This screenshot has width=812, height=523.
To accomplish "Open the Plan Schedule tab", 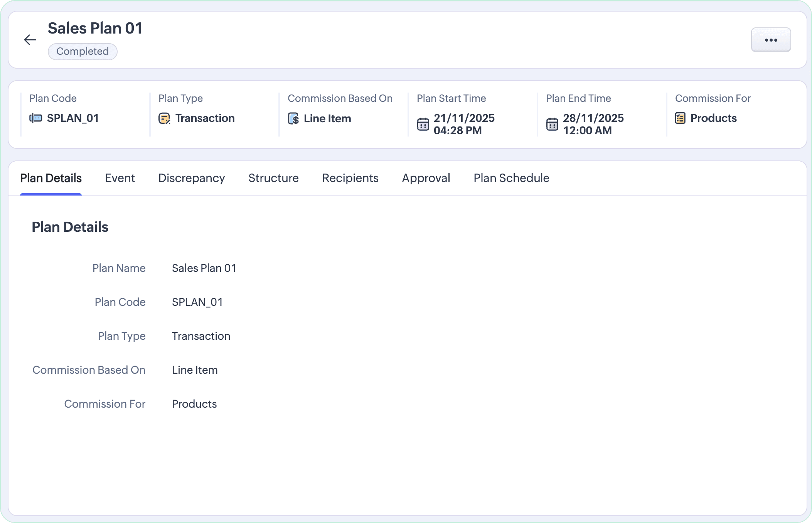I will (512, 178).
